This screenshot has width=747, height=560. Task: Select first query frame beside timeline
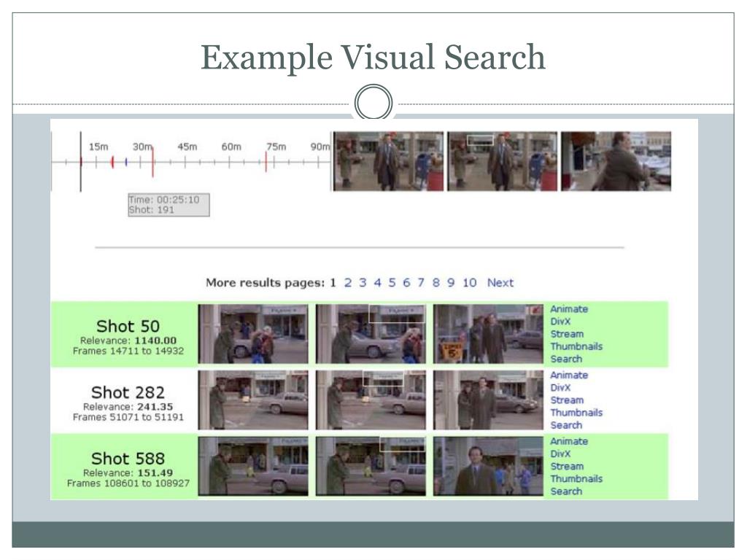coord(388,161)
